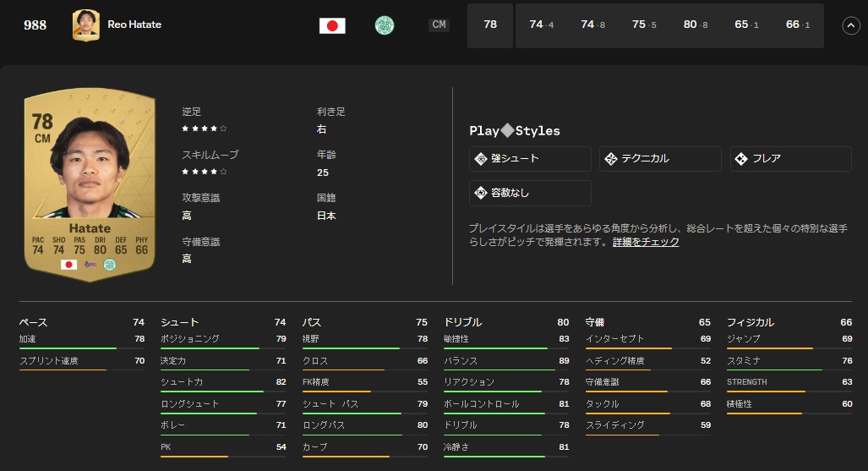Click the ドリブル stat category header
The height and width of the screenshot is (471, 868).
coord(463,322)
